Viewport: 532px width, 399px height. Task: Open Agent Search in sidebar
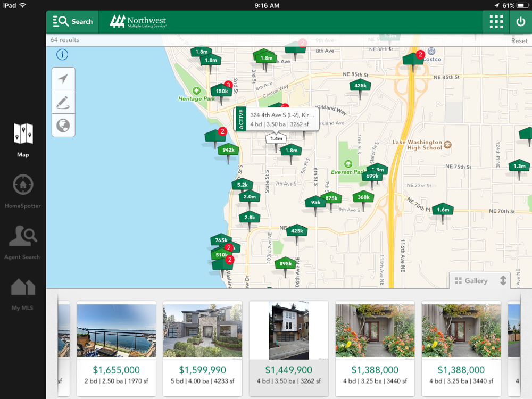click(x=22, y=242)
